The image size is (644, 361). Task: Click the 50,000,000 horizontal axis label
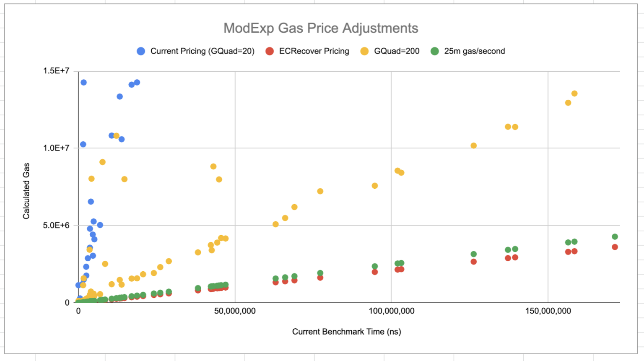coord(235,311)
